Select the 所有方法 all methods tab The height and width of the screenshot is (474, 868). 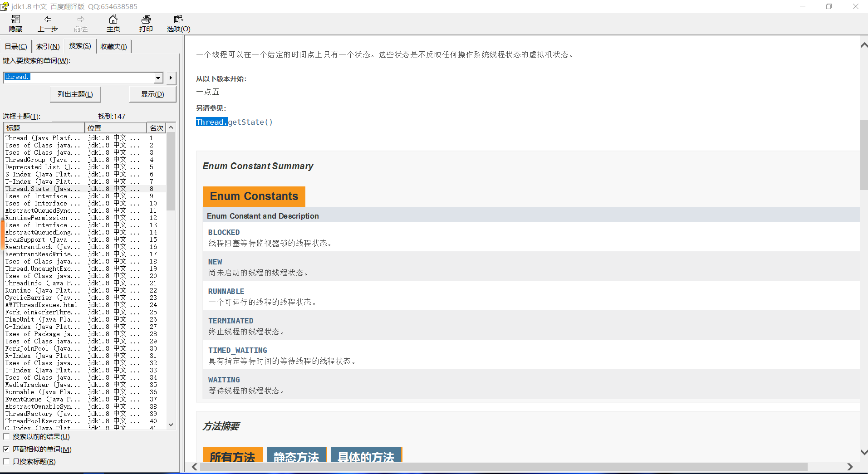232,455
